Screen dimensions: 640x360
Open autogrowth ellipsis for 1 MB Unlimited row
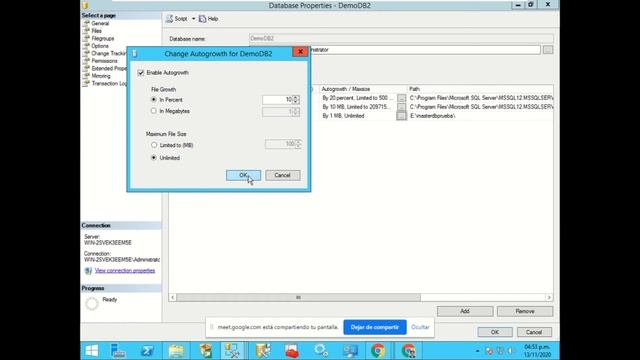[x=401, y=116]
